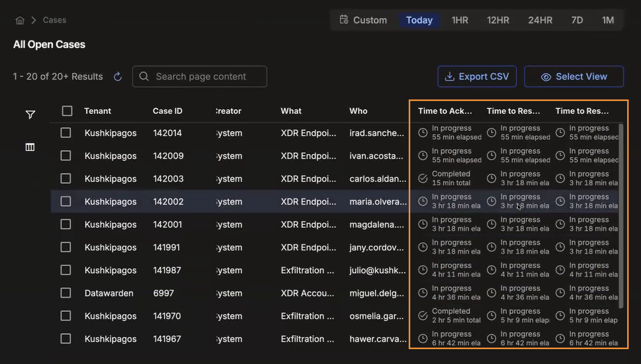The image size is (641, 364).
Task: Select the 24HR time range
Action: (540, 20)
